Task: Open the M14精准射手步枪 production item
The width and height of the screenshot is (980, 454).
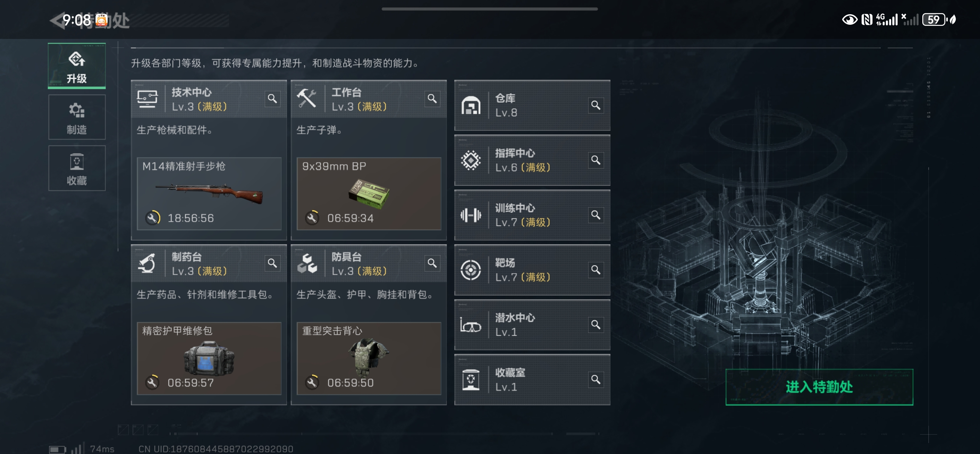Action: 209,194
